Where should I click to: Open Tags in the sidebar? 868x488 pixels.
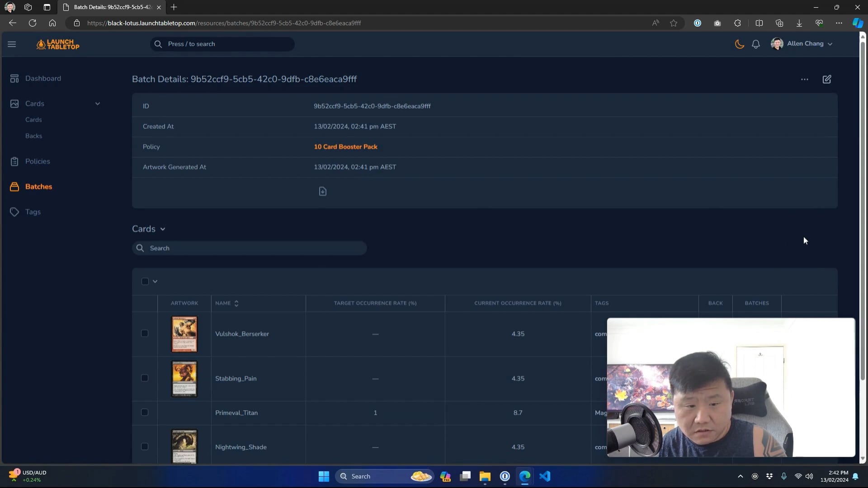click(x=33, y=212)
